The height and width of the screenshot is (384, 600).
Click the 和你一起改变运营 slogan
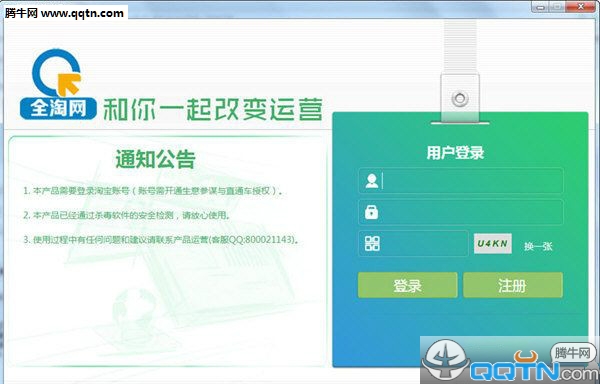(x=213, y=109)
